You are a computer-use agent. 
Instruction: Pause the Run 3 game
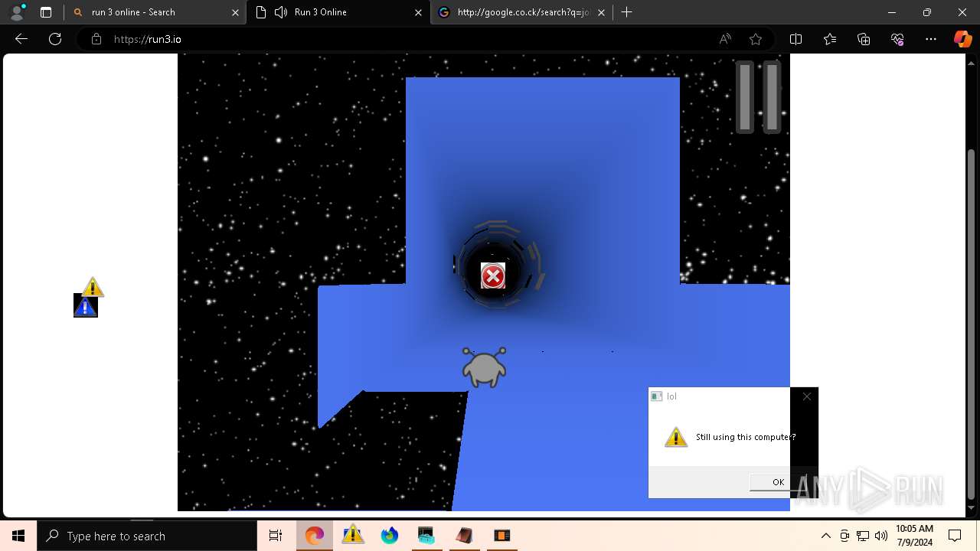[759, 96]
